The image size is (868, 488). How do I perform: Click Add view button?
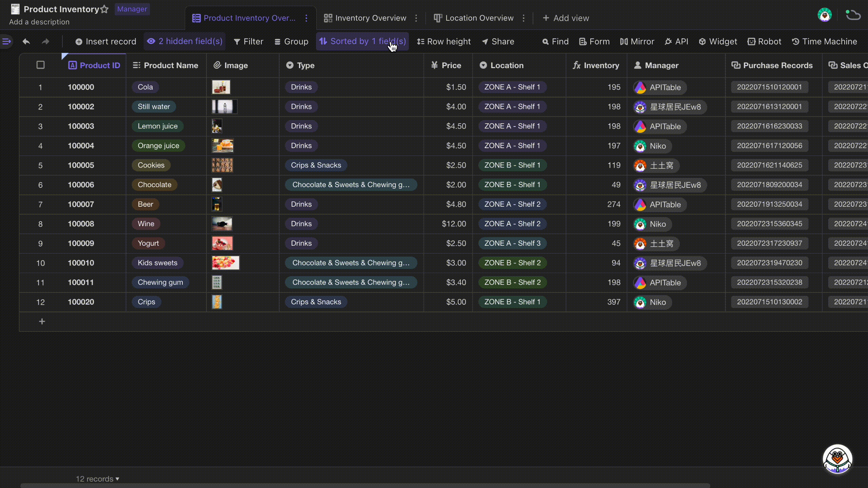tap(566, 18)
